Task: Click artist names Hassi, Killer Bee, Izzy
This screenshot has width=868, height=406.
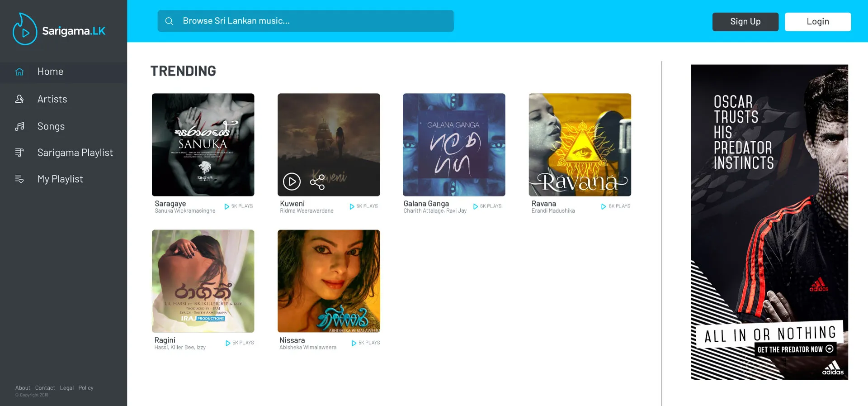Action: [x=180, y=348]
